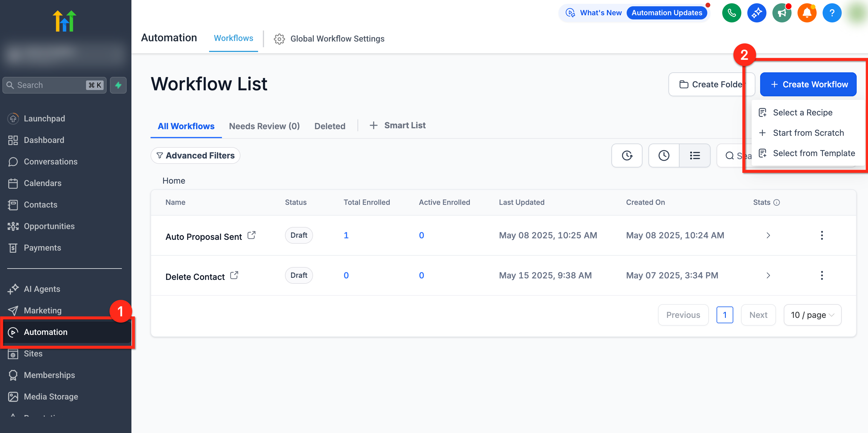This screenshot has height=433, width=868.
Task: Click the Create Workflow button
Action: pos(808,84)
